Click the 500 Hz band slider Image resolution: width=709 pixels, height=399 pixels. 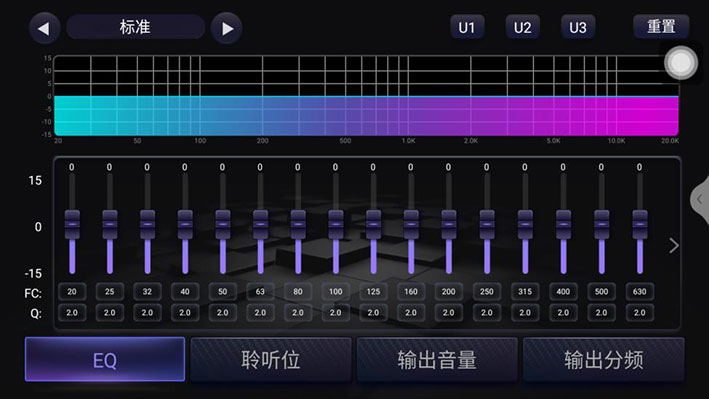pyautogui.click(x=601, y=224)
